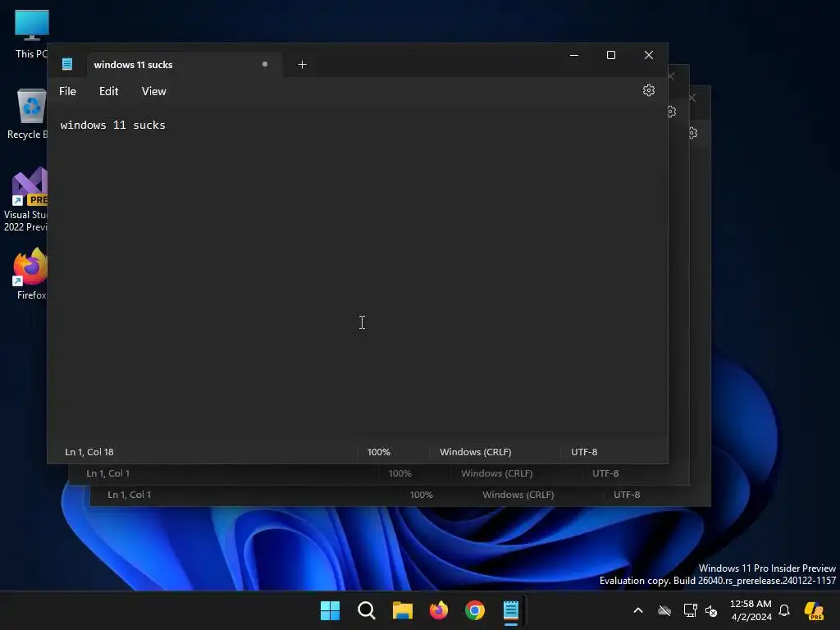840x630 pixels.
Task: Click the muted volume tray icon
Action: [711, 610]
